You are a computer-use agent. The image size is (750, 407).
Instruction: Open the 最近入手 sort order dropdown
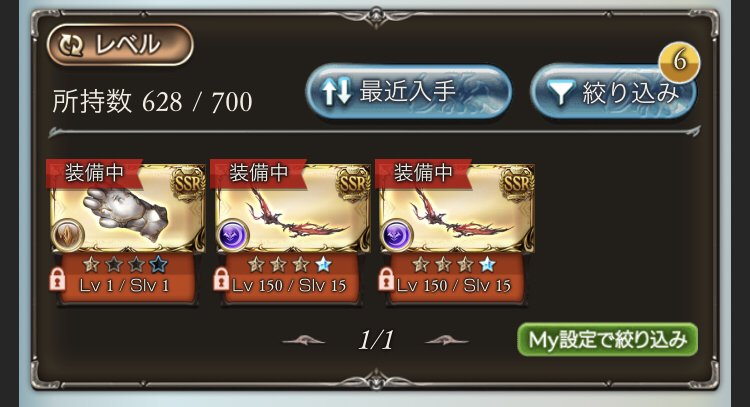pyautogui.click(x=408, y=92)
